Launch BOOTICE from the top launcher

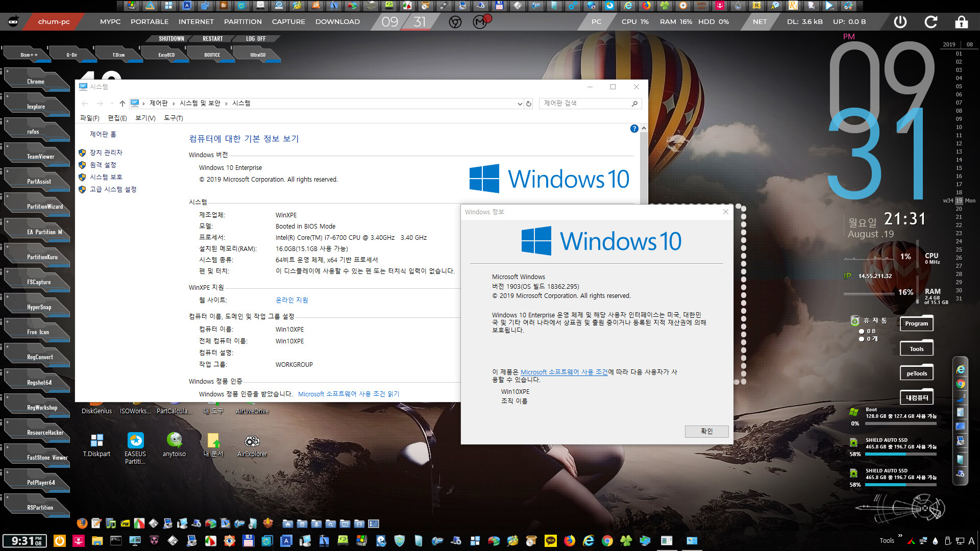pos(212,55)
